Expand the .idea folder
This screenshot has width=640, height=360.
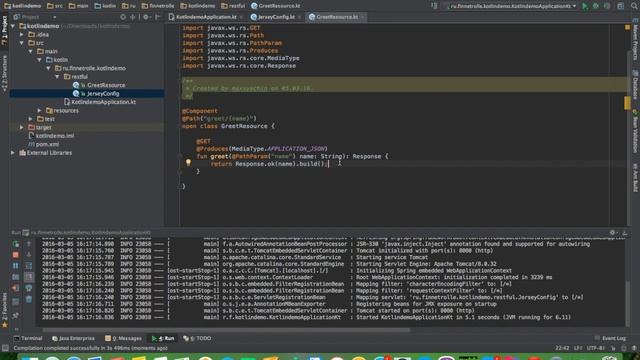[x=22, y=35]
